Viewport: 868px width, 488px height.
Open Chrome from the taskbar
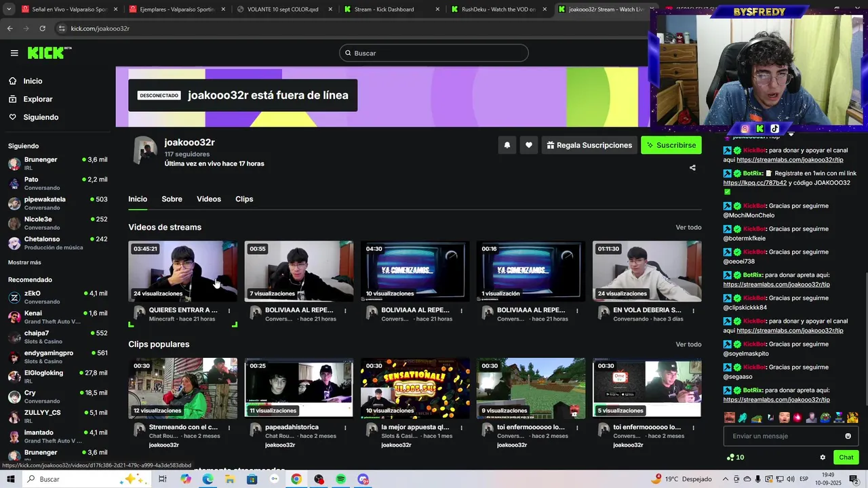[296, 479]
